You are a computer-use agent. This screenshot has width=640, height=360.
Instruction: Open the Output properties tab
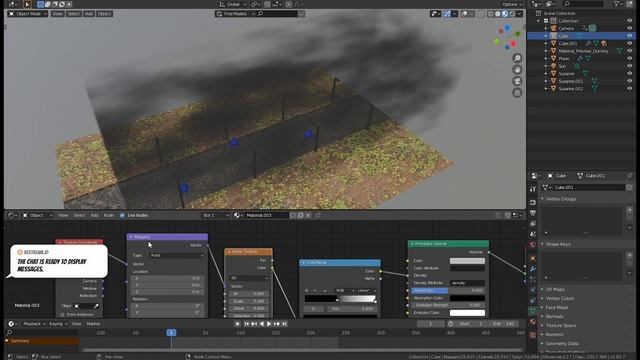(533, 213)
